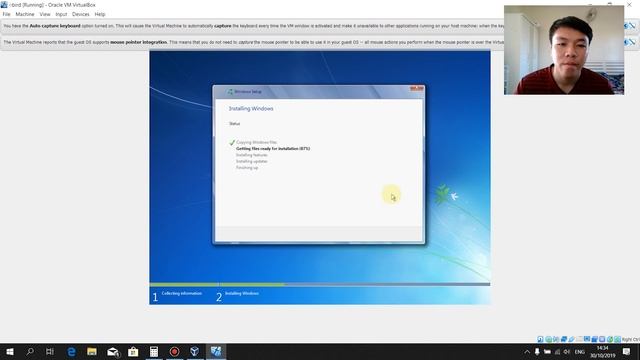
Task: Click the webcam overlay video
Action: click(564, 50)
